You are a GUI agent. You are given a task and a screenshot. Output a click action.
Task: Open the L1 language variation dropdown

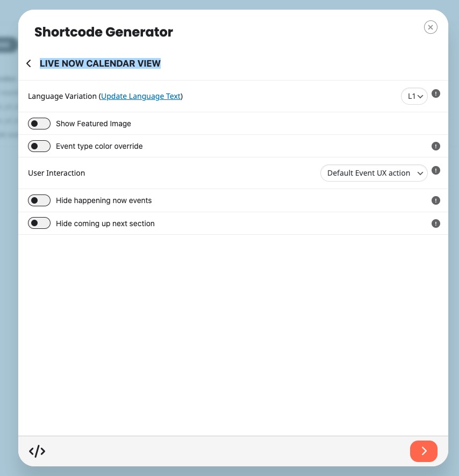coord(414,96)
